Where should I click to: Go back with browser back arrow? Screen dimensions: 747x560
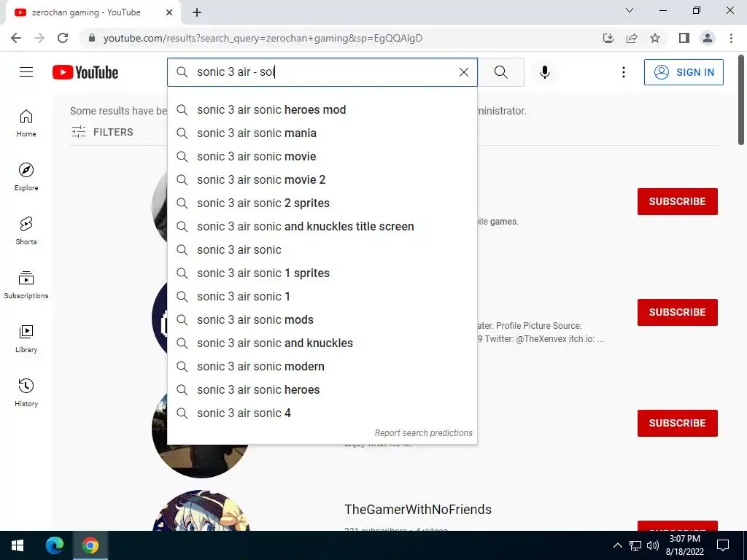16,38
